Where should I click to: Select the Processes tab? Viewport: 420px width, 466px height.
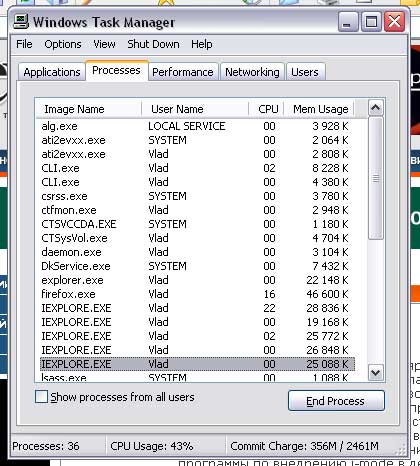pyautogui.click(x=116, y=70)
